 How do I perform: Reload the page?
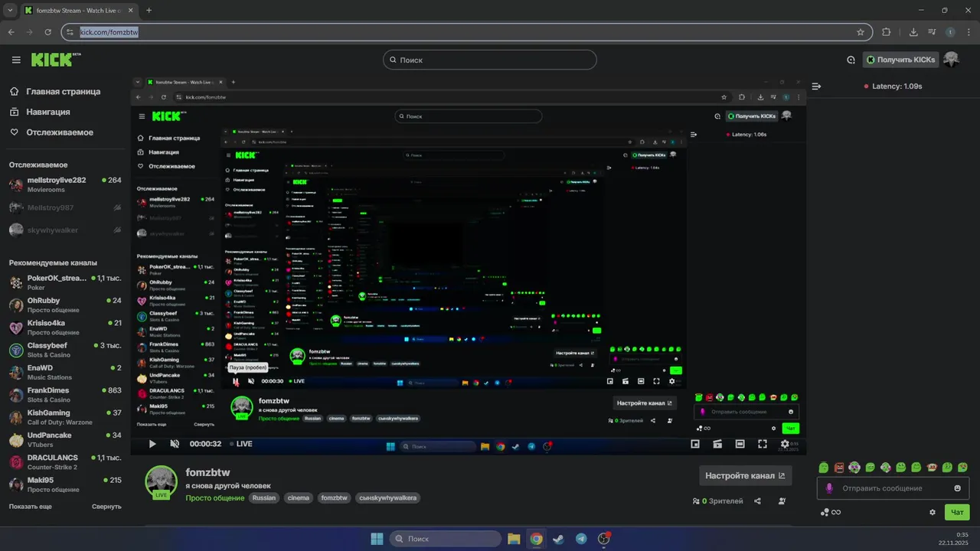coord(48,32)
